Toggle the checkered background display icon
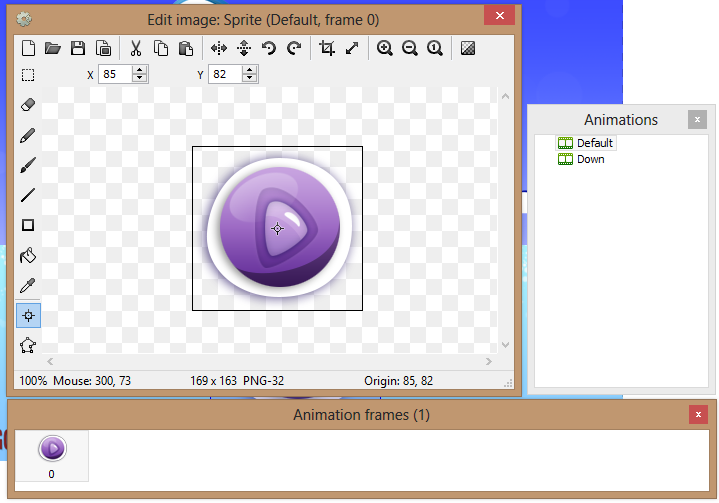This screenshot has height=503, width=719. click(468, 48)
